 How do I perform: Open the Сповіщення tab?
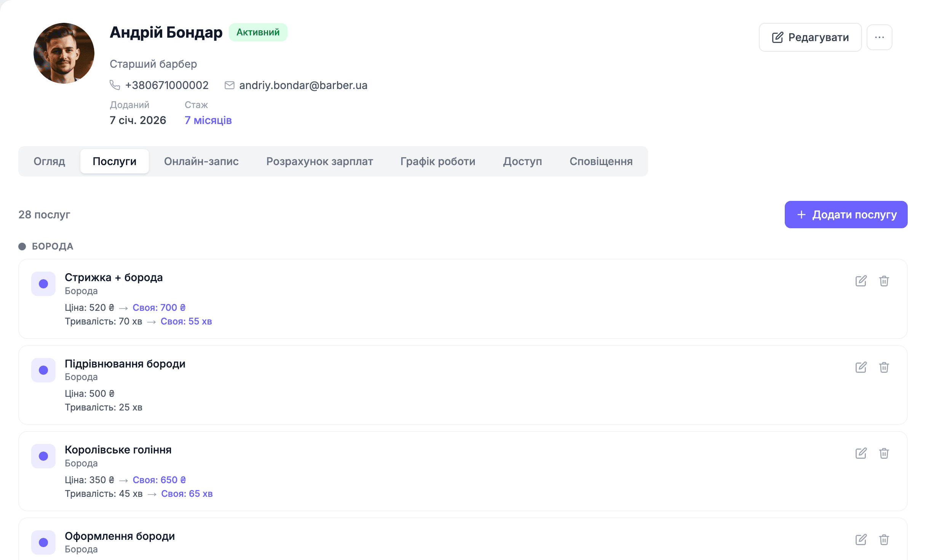point(601,161)
